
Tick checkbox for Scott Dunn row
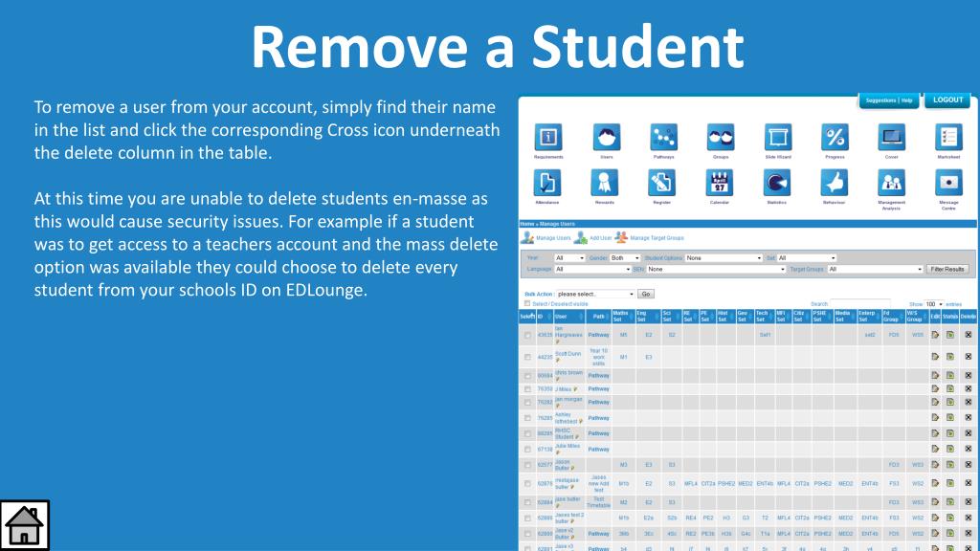(527, 358)
